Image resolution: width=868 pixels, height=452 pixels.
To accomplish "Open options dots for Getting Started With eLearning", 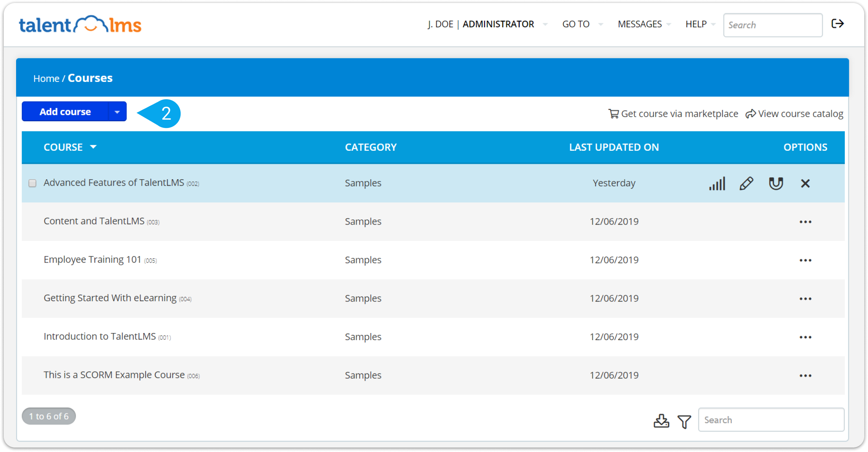I will tap(805, 299).
